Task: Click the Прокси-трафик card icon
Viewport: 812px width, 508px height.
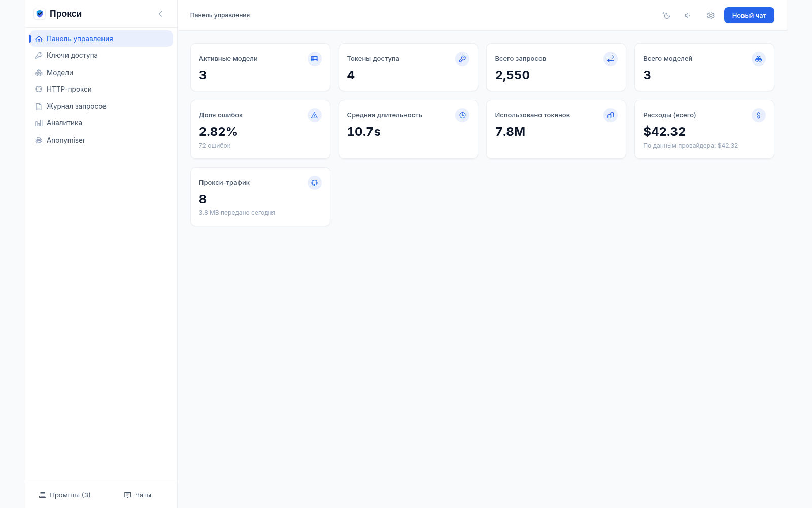Action: click(315, 183)
